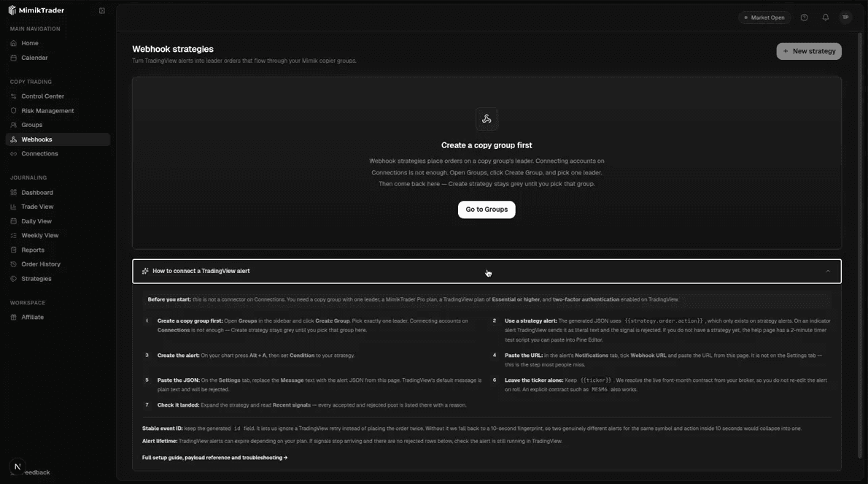Click the "Alert lifetime:" paragraph
This screenshot has height=484, width=868.
352,442
